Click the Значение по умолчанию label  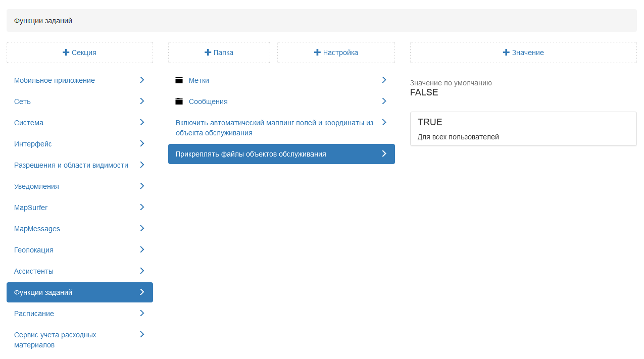(451, 83)
